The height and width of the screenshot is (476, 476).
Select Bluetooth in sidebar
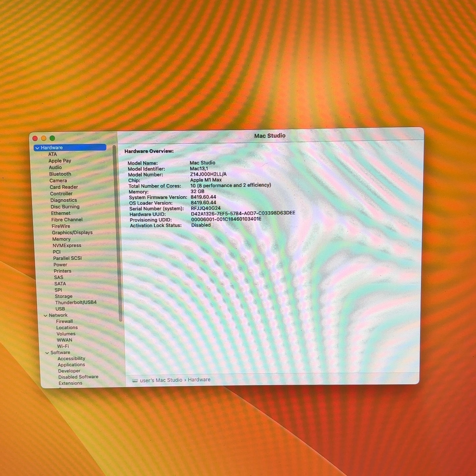[x=60, y=174]
